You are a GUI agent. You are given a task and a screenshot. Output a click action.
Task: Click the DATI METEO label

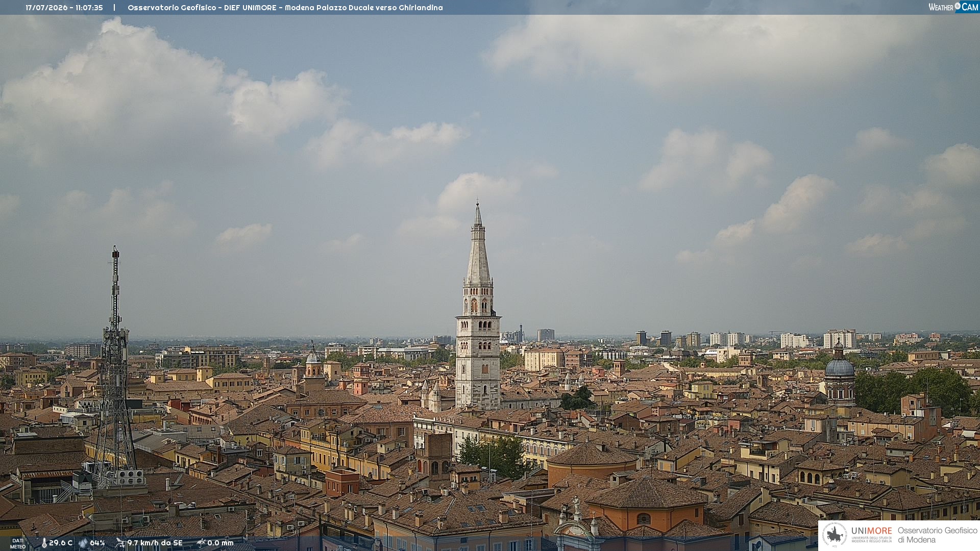(x=17, y=543)
